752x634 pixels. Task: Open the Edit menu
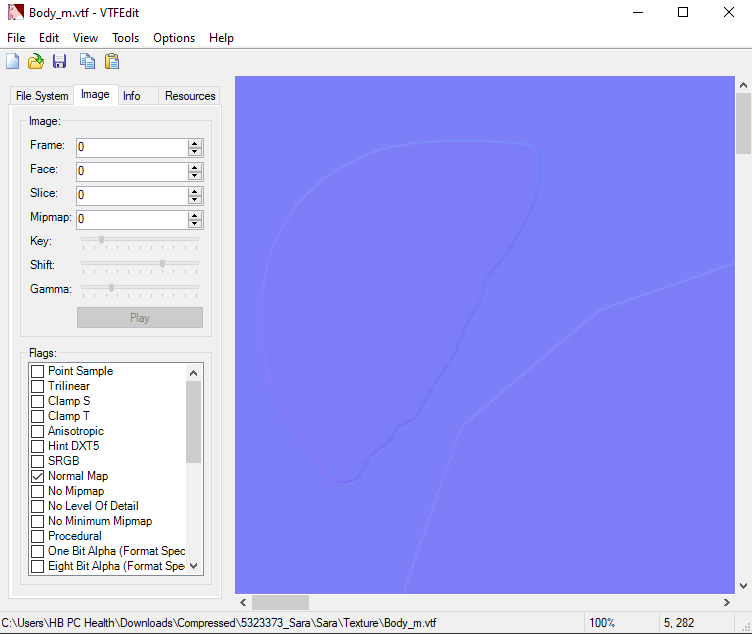[x=49, y=38]
